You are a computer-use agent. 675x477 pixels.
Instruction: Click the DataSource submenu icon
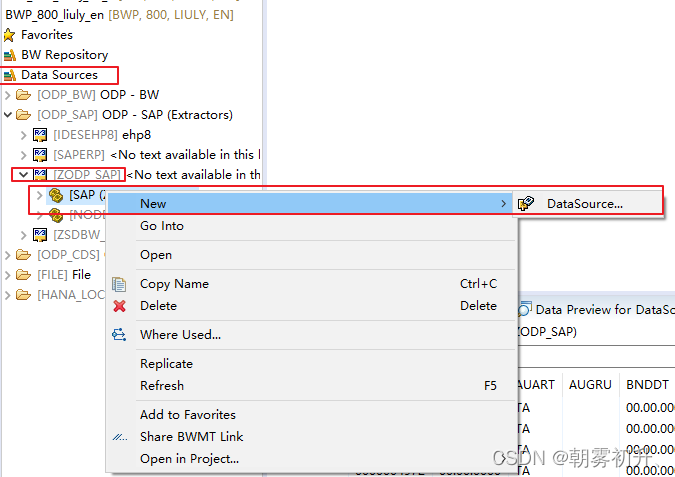tap(526, 203)
